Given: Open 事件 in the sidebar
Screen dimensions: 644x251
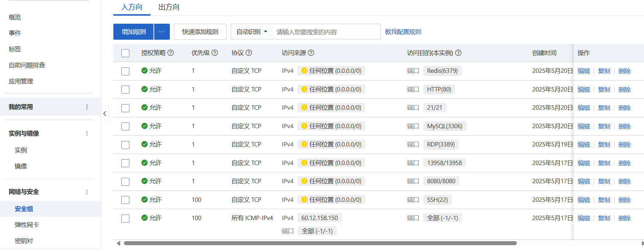Looking at the screenshot, I should tap(15, 33).
